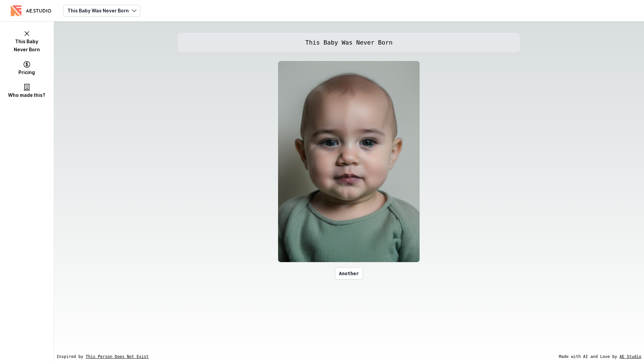The image size is (644, 362).
Task: Open the AE Studio footer link
Action: coord(630,357)
